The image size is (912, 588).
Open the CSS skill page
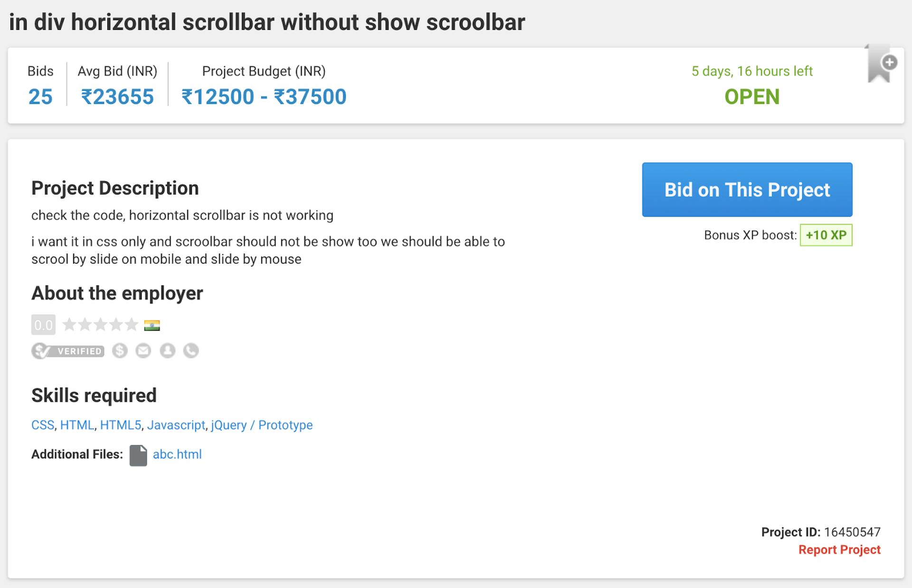(x=42, y=425)
